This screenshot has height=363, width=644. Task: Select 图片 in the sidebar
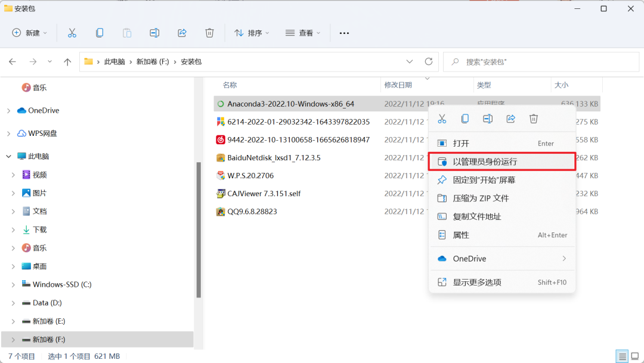[x=40, y=193]
